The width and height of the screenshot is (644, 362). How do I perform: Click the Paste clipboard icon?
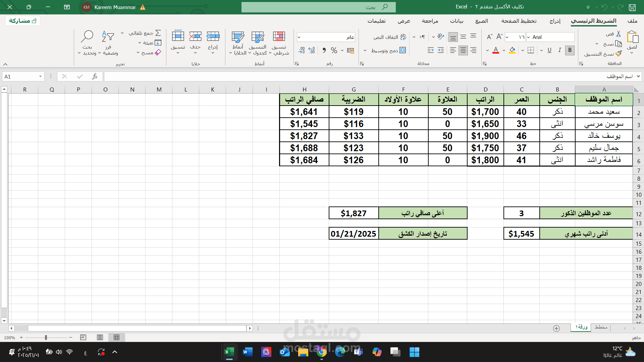click(632, 37)
